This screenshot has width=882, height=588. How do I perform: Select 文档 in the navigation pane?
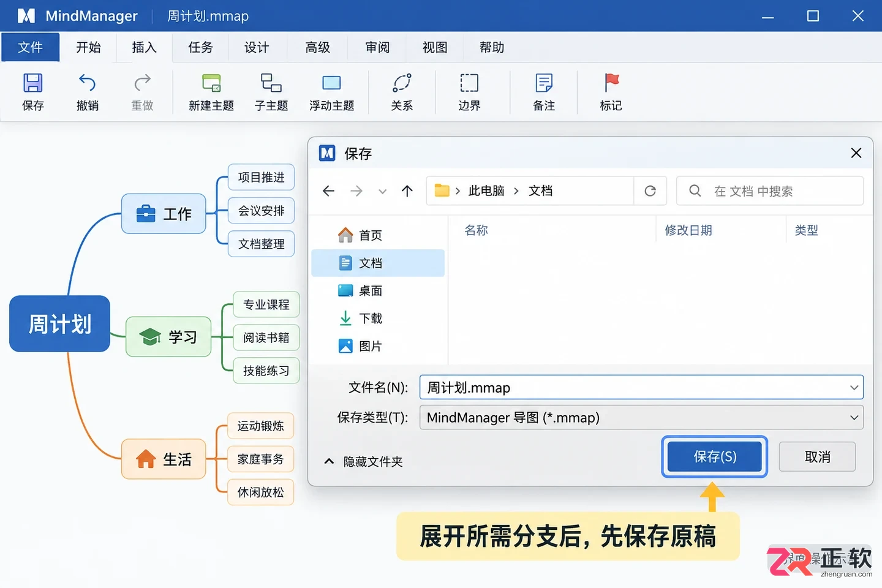coord(378,263)
